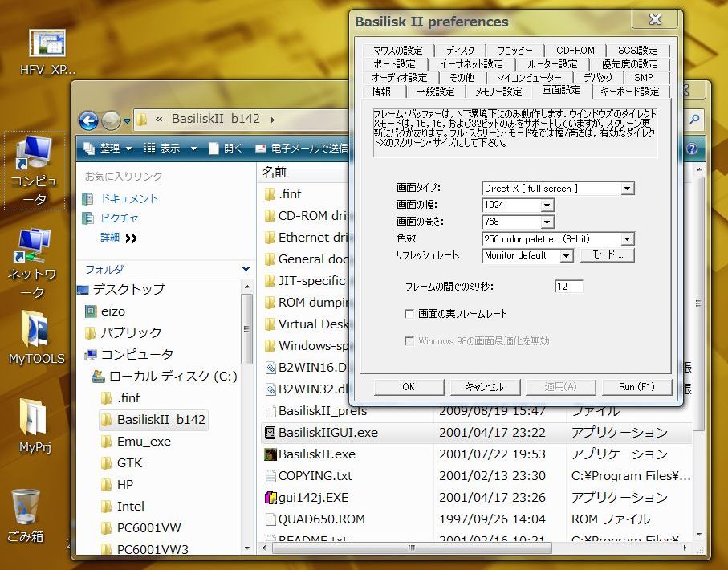The height and width of the screenshot is (570, 728).
Task: Open the 画面の高さ 768 dropdown
Action: click(547, 222)
